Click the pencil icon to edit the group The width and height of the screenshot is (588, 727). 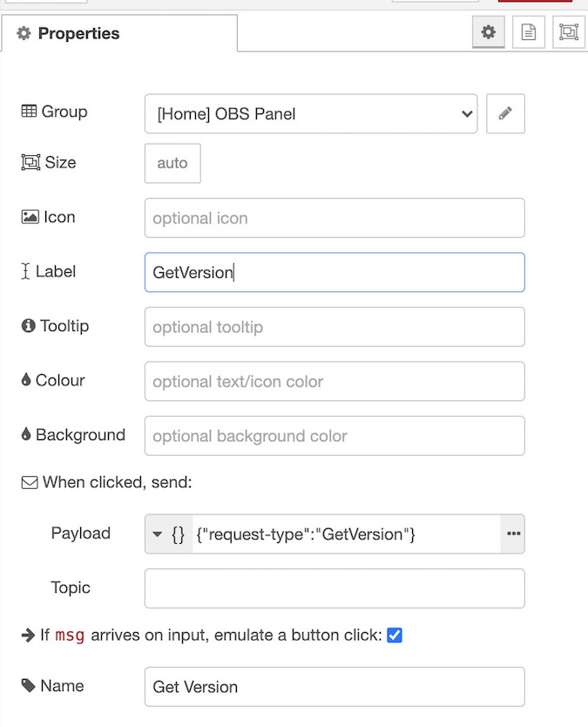coord(506,113)
